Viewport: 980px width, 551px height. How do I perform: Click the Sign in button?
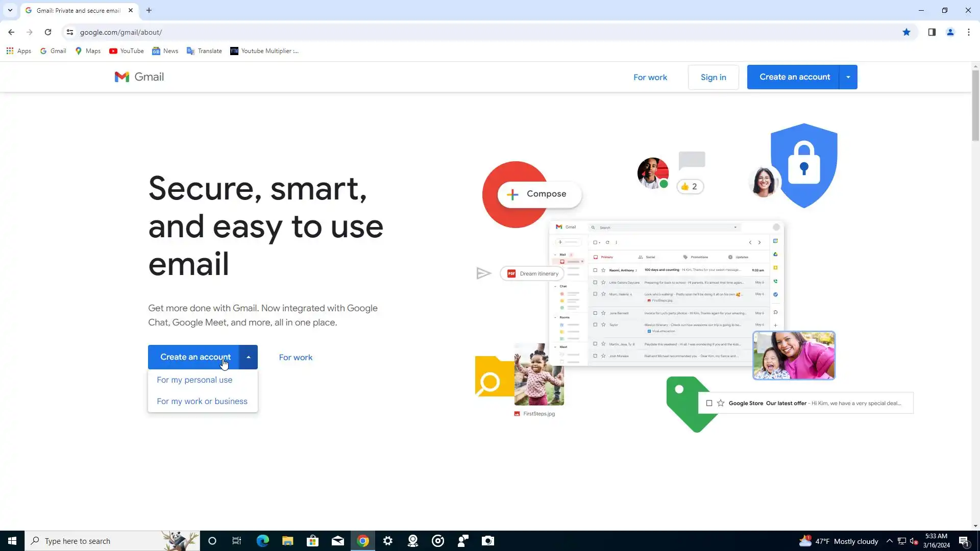click(x=713, y=78)
